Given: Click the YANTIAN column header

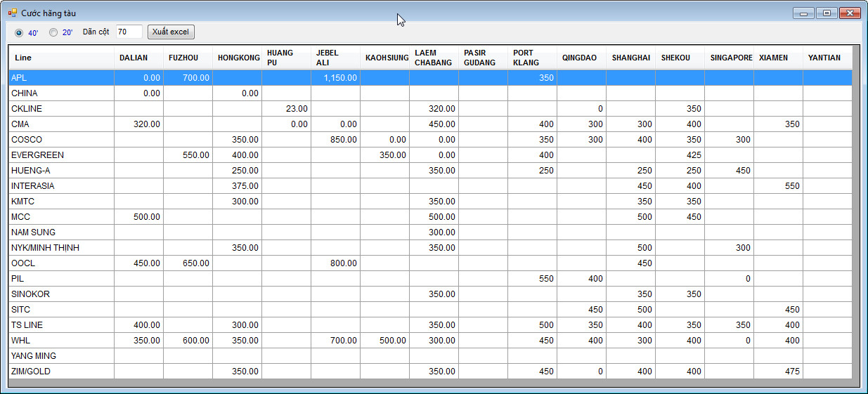Looking at the screenshot, I should (x=827, y=58).
